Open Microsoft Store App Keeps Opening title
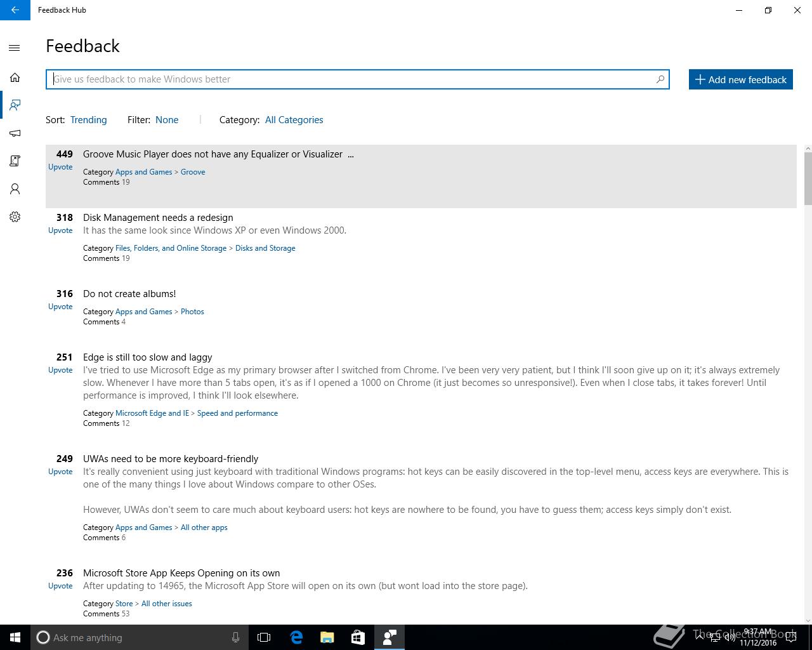Screen dimensions: 812x650 [x=181, y=573]
